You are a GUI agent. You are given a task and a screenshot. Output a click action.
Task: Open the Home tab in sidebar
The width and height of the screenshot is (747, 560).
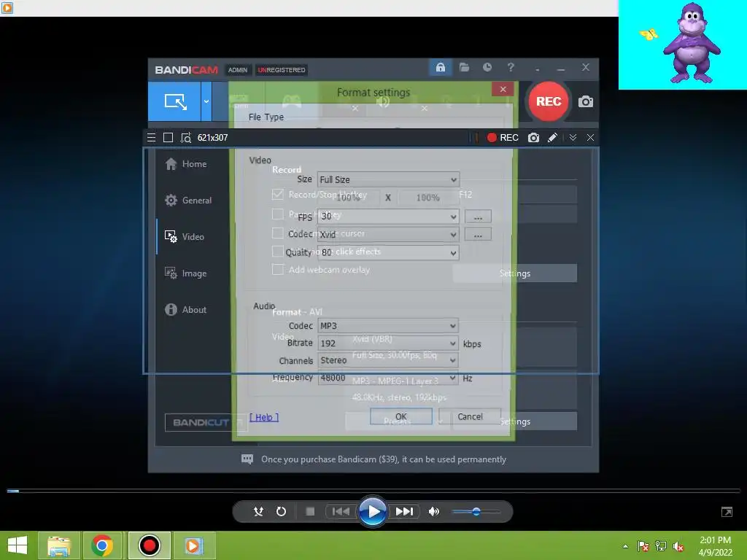[186, 164]
